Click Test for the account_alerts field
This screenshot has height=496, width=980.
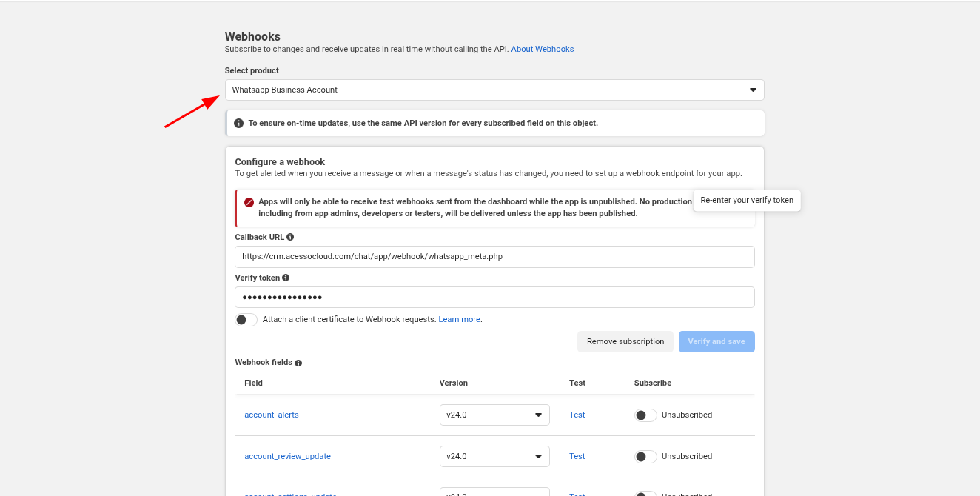point(577,415)
